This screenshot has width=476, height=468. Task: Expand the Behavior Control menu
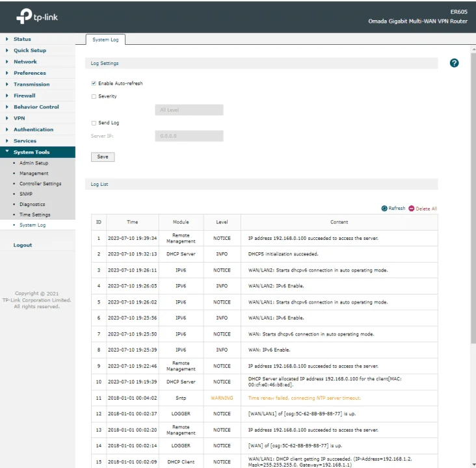(x=36, y=107)
